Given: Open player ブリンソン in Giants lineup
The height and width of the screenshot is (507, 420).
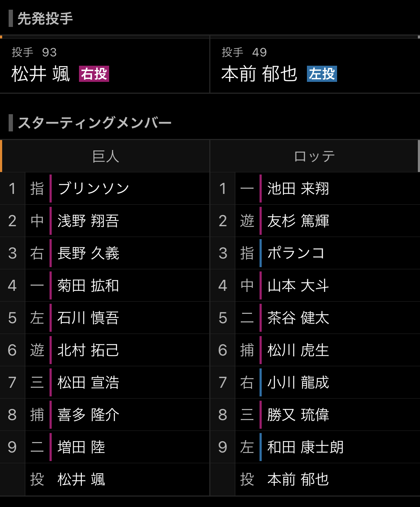Looking at the screenshot, I should 93,189.
